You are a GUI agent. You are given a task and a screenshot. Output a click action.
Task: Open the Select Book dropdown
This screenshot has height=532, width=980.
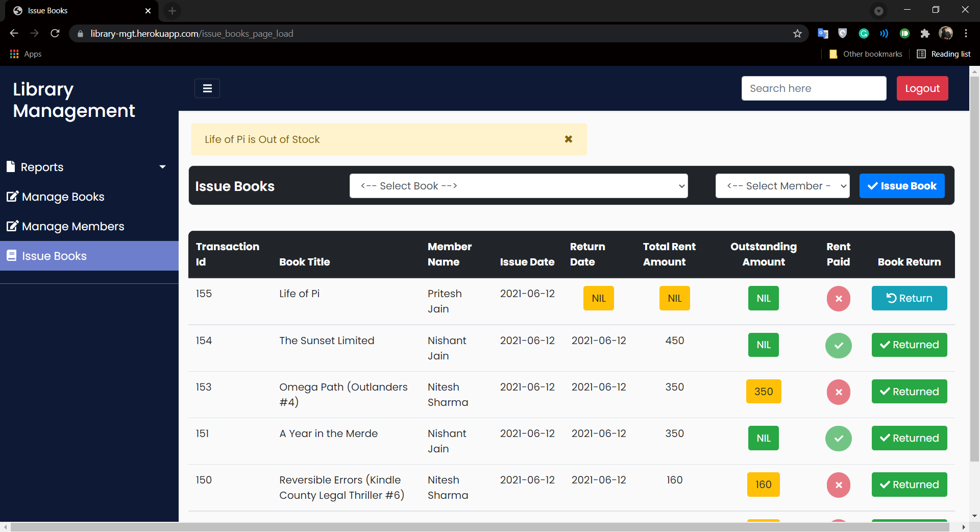pos(518,186)
